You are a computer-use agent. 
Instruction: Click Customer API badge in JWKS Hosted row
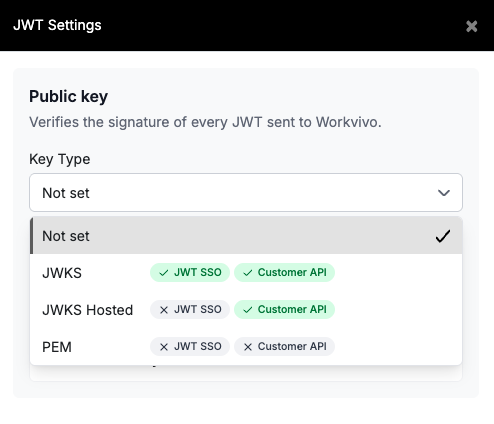(284, 309)
